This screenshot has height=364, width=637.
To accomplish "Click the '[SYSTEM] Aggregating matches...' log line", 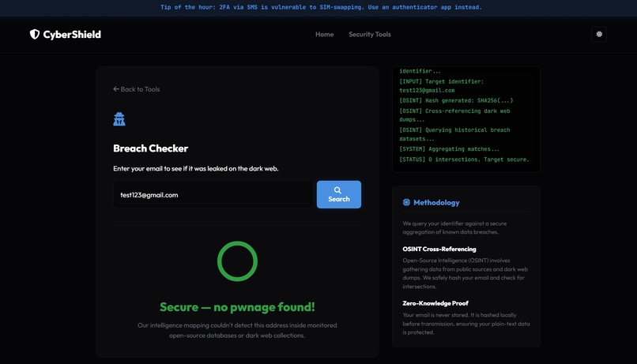I will pyautogui.click(x=449, y=149).
